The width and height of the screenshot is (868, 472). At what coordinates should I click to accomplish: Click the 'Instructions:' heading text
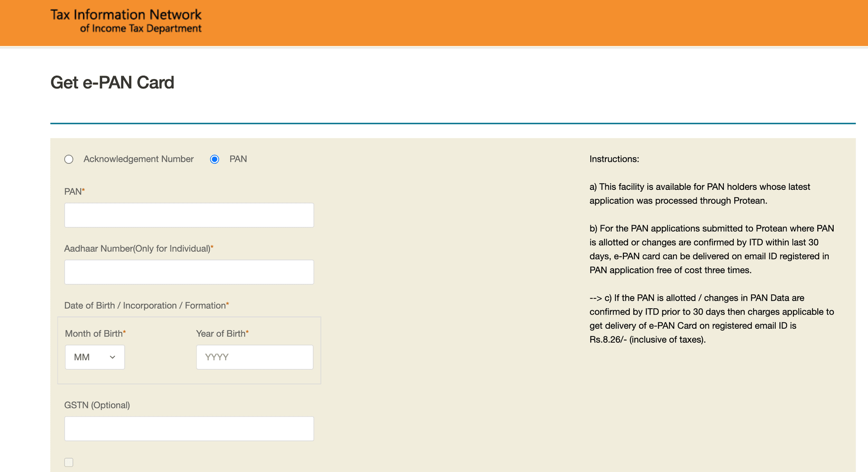[x=614, y=159]
